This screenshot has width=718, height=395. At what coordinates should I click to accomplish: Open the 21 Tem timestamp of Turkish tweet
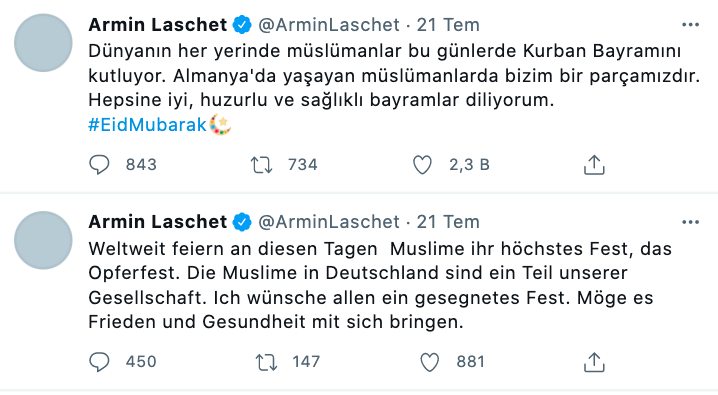coord(448,25)
